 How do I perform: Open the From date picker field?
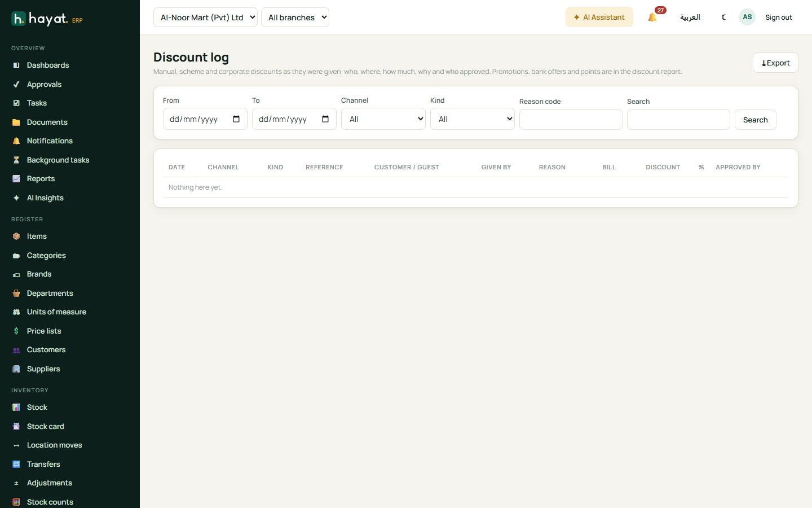point(205,119)
